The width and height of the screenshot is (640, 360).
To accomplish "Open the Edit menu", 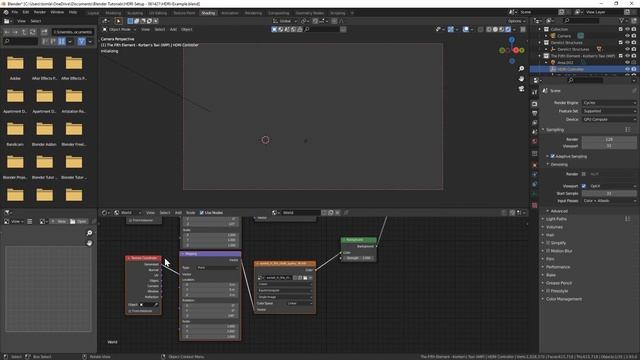I will tap(26, 12).
